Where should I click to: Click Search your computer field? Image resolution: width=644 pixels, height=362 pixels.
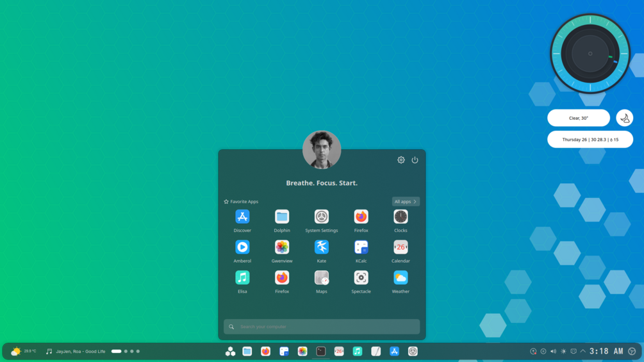coord(322,327)
